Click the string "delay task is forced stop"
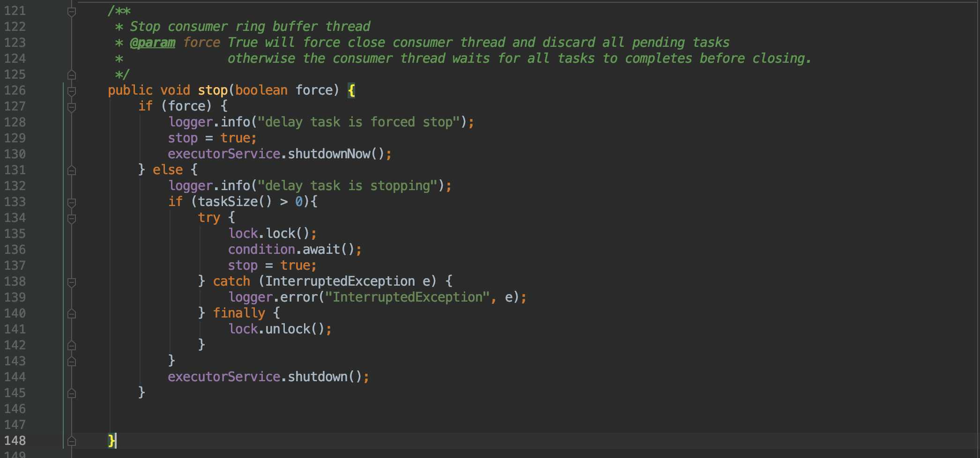This screenshot has height=458, width=980. [x=359, y=122]
